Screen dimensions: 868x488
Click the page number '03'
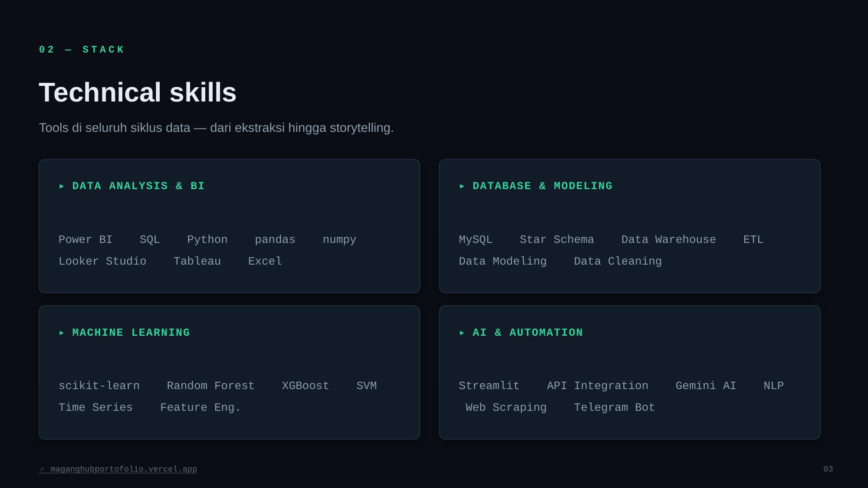[828, 469]
